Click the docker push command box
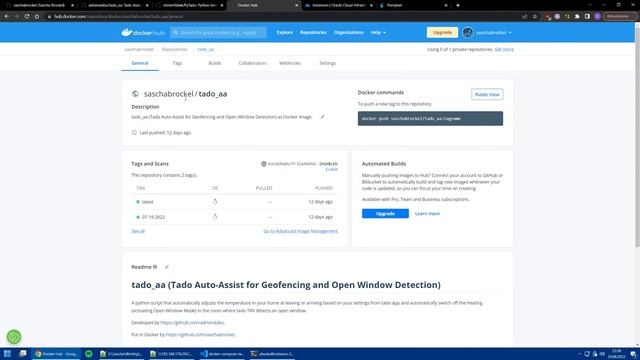The width and height of the screenshot is (640, 360). pos(430,118)
